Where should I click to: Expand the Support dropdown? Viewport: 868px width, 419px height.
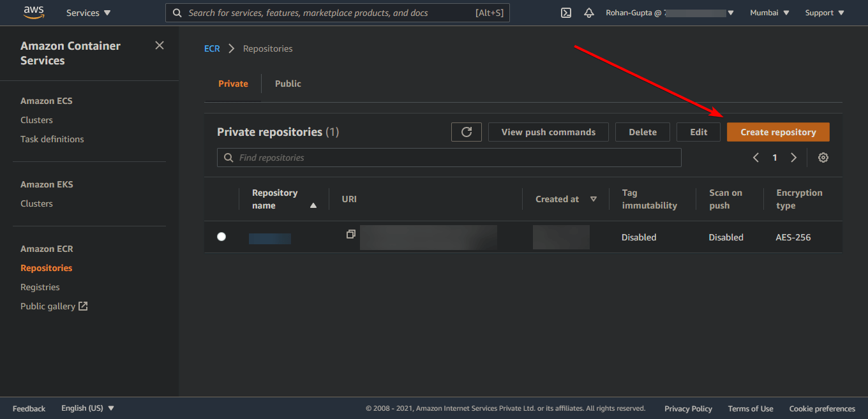825,13
